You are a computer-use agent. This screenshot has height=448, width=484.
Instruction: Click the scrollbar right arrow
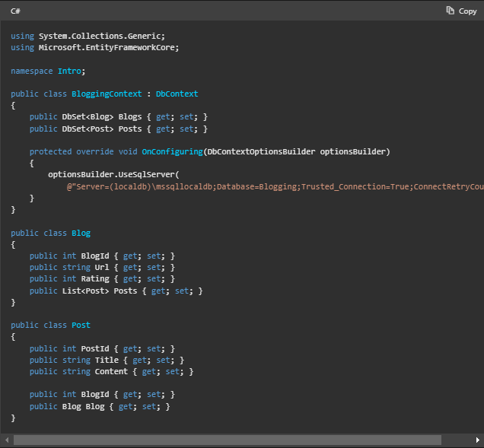point(477,440)
